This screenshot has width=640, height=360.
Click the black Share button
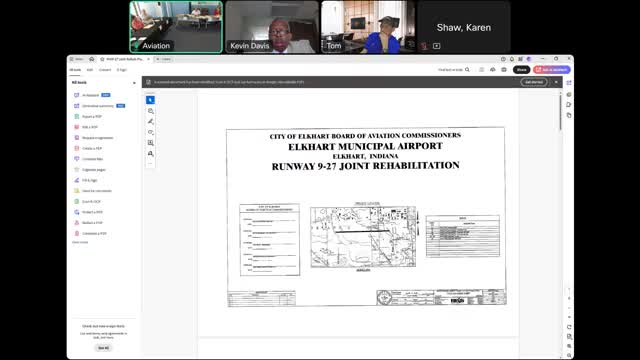click(521, 70)
